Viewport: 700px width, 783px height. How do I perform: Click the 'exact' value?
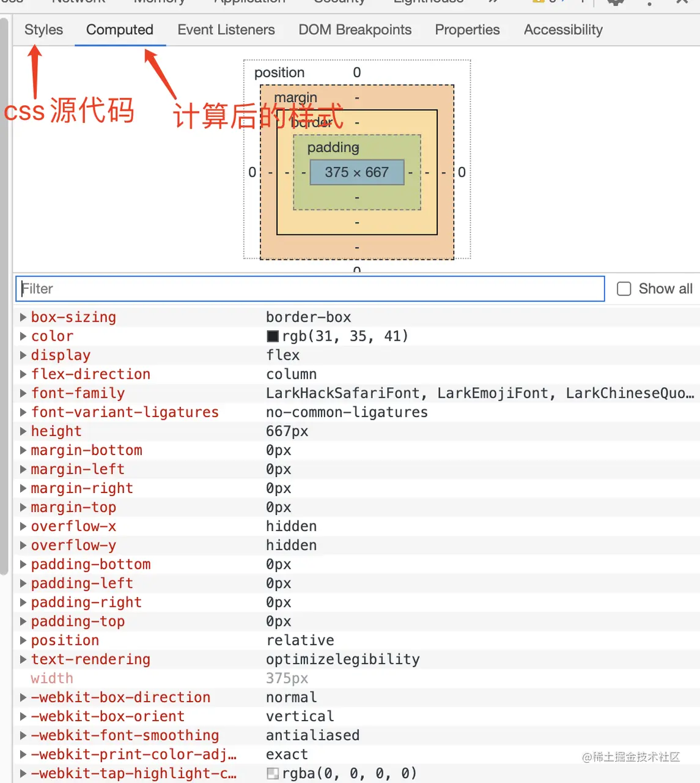(287, 754)
